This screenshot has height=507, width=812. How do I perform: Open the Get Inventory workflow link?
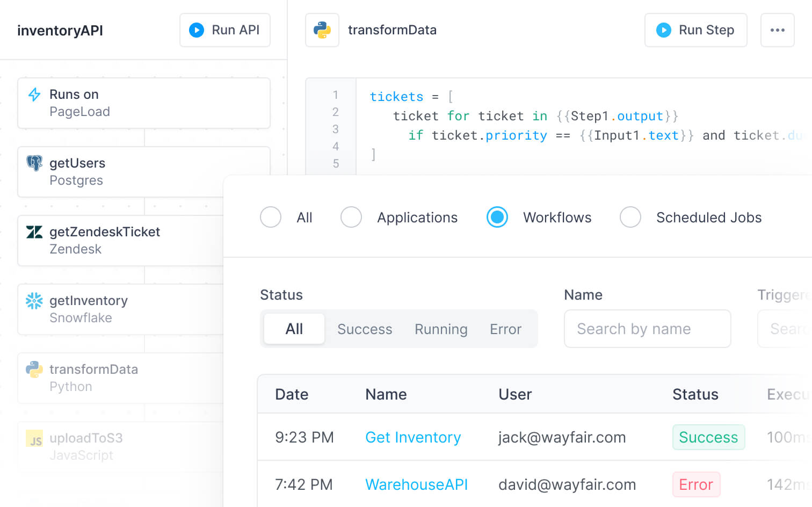(413, 437)
